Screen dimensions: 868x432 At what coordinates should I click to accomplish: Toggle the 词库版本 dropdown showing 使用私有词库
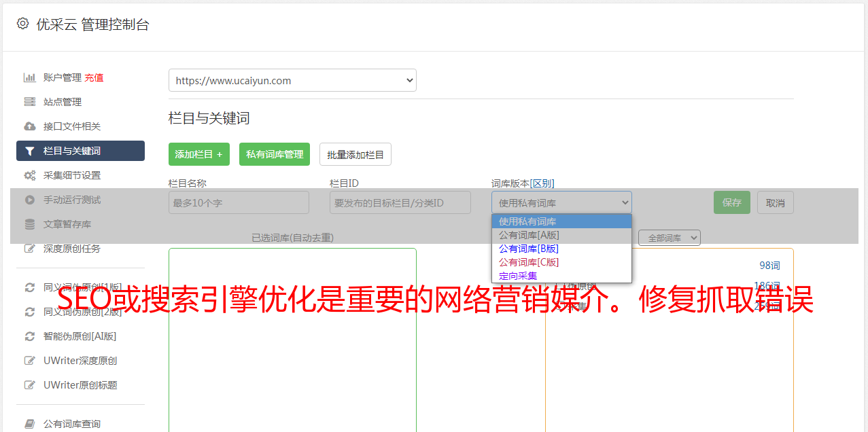pos(561,202)
